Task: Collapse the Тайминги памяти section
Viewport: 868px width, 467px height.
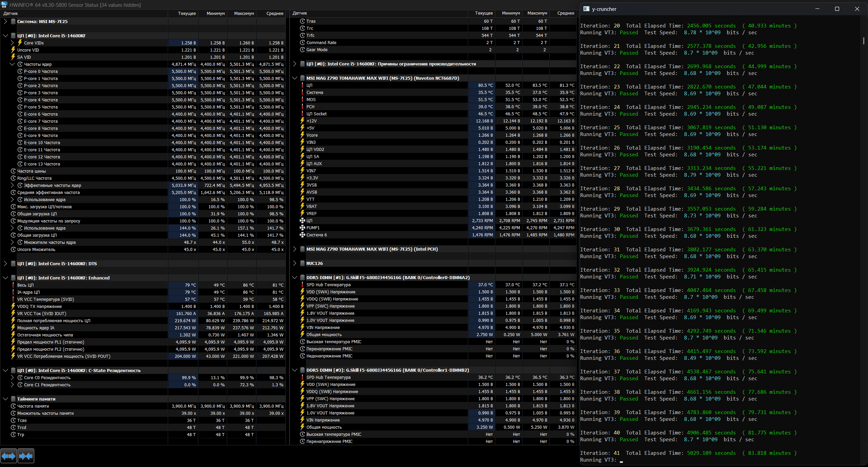Action: tap(5, 399)
